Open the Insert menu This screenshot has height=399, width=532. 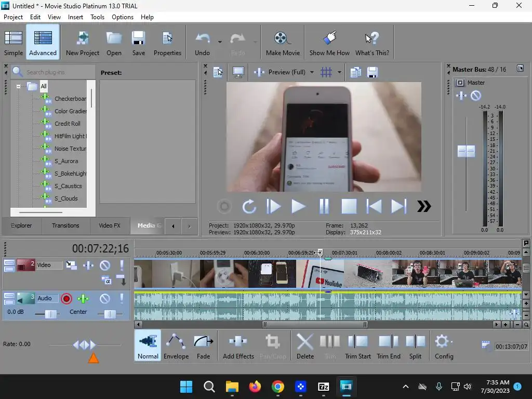click(x=75, y=17)
